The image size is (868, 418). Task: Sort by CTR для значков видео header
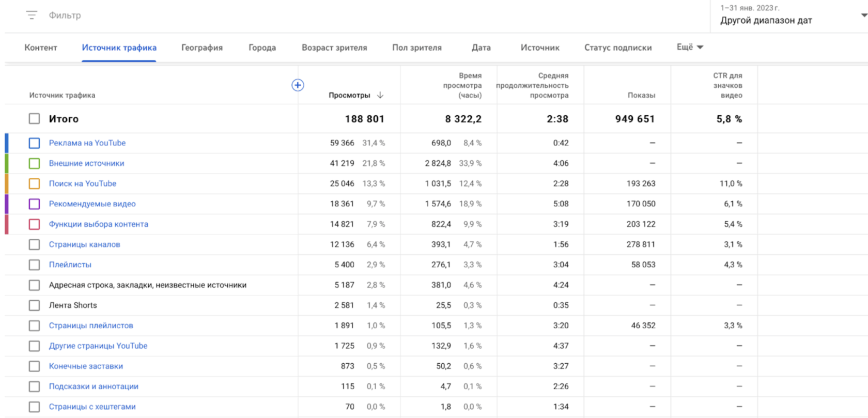[727, 85]
